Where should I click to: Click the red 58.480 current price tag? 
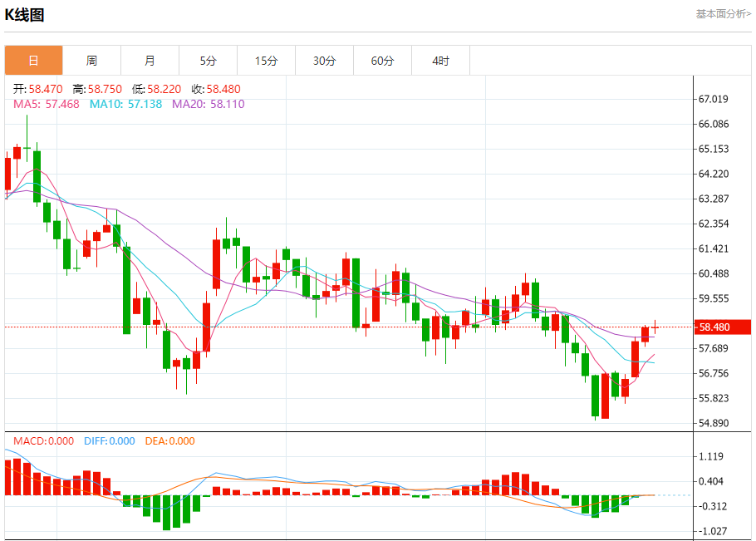coord(722,327)
